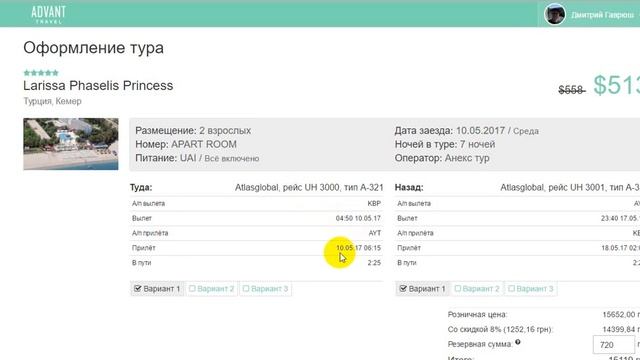Image resolution: width=640 pixels, height=360 pixels.
Task: Click the Advant Travel logo
Action: (x=48, y=15)
